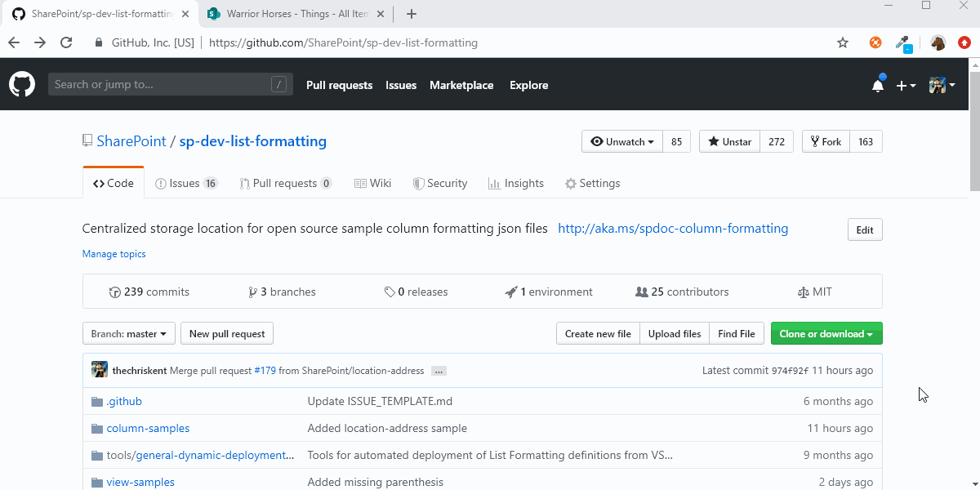The width and height of the screenshot is (980, 490).
Task: Open new browser tab
Action: pos(412,14)
